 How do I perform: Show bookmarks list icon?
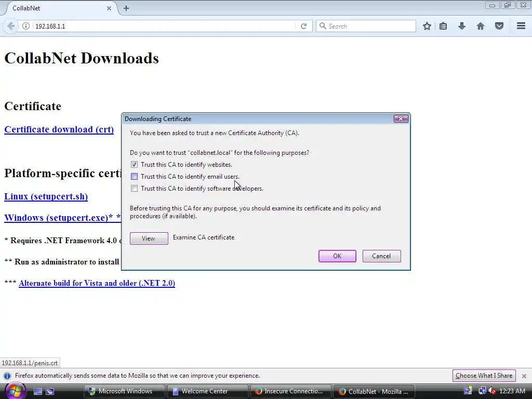(443, 26)
